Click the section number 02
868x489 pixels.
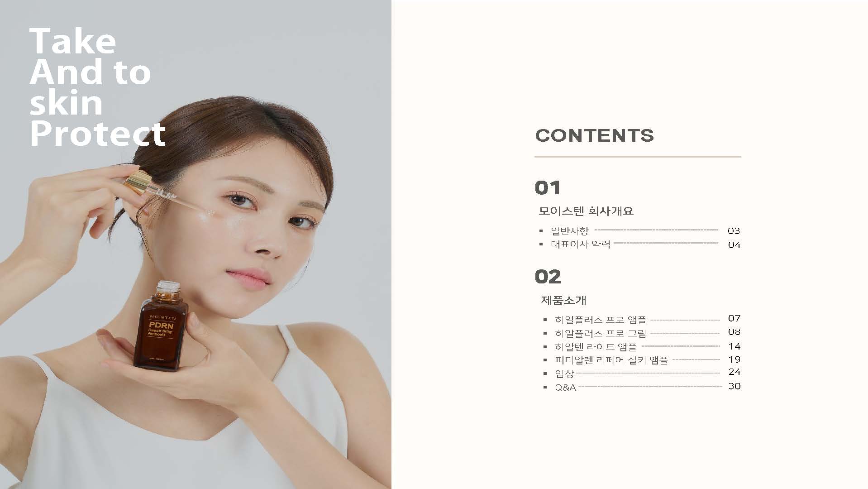click(x=548, y=277)
